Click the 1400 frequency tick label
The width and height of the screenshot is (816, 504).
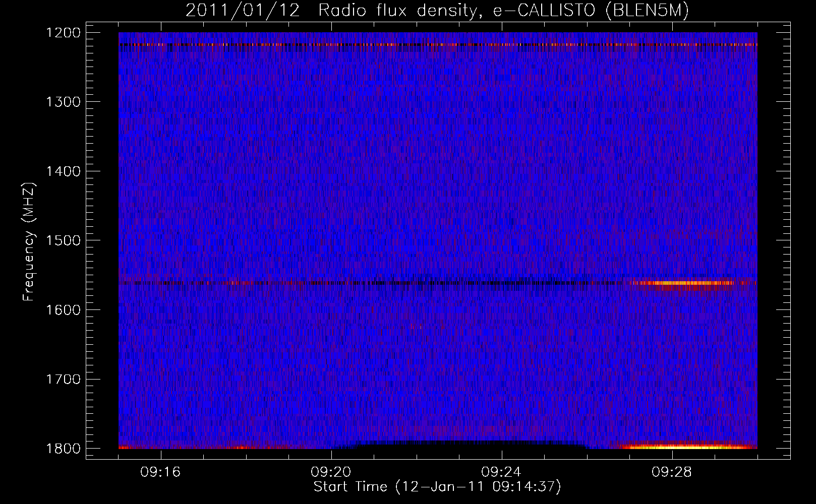pyautogui.click(x=63, y=171)
